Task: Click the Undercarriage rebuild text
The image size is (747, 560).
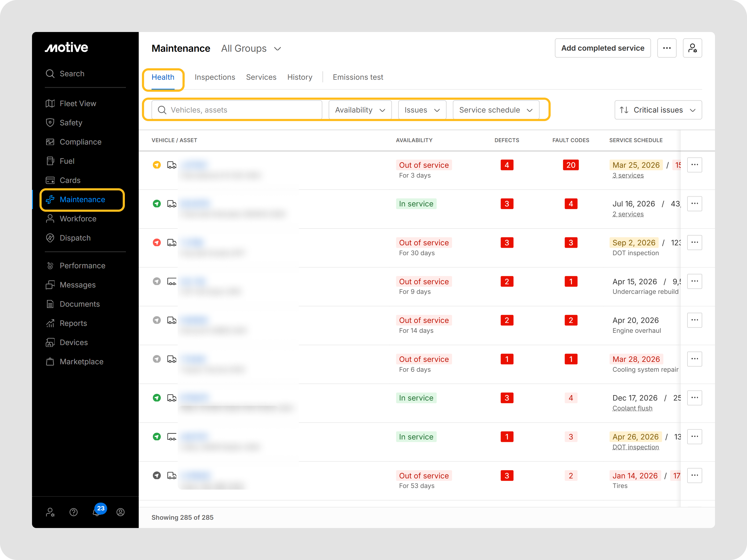Action: pyautogui.click(x=645, y=292)
